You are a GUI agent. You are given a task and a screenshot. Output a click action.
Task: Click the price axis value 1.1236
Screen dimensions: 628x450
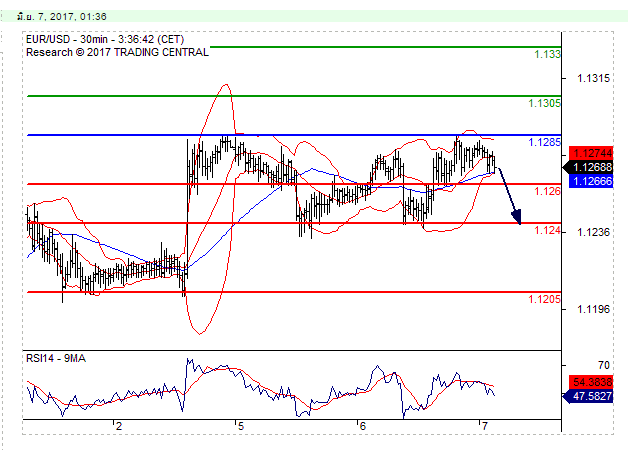click(593, 232)
